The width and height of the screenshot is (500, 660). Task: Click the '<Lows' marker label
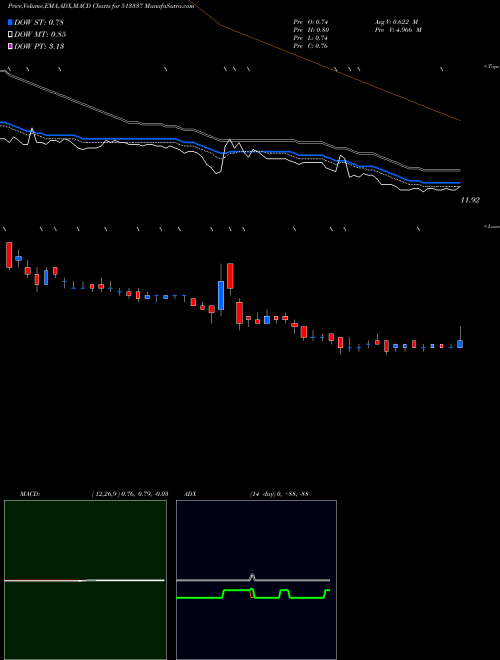click(492, 226)
